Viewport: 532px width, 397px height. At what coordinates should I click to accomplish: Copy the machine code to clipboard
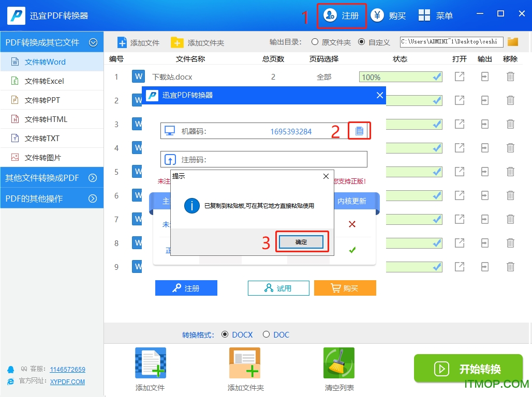tap(360, 131)
